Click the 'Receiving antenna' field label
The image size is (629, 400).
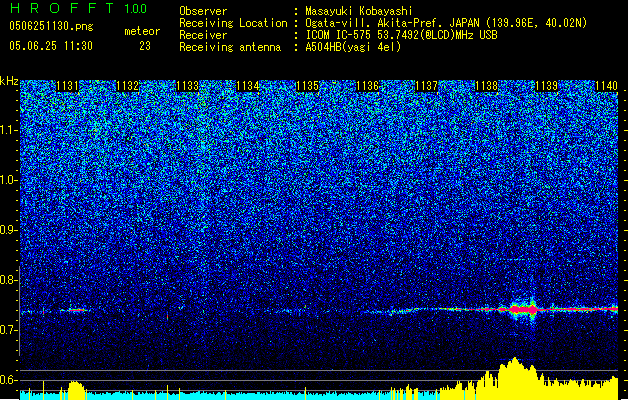tap(230, 47)
